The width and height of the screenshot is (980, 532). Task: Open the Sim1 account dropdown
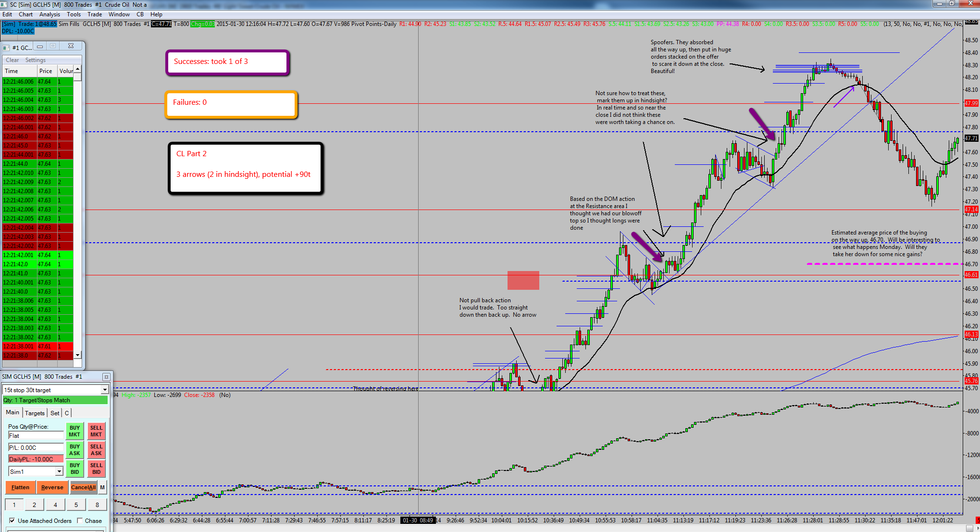[59, 471]
